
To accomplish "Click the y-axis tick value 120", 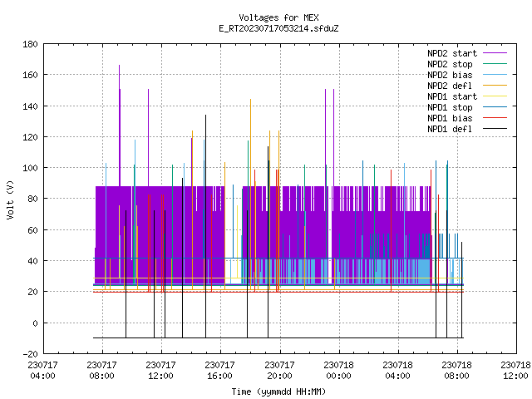I will pos(30,137).
